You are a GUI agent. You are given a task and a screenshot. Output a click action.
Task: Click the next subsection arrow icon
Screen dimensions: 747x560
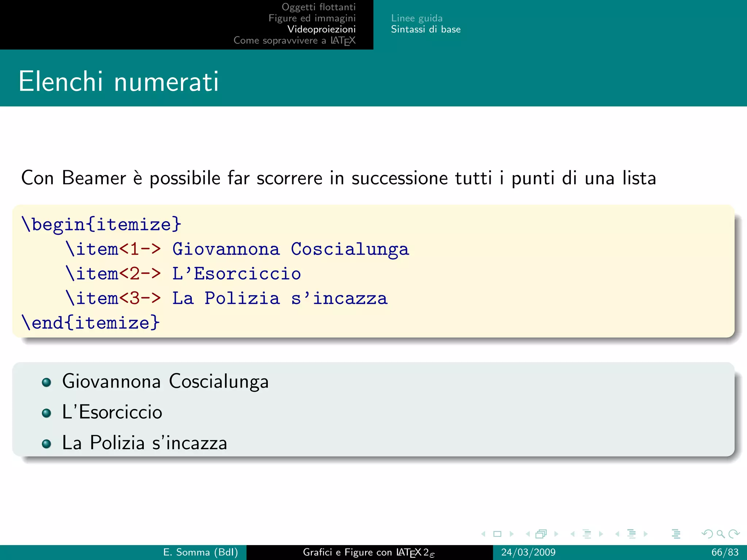(601, 534)
